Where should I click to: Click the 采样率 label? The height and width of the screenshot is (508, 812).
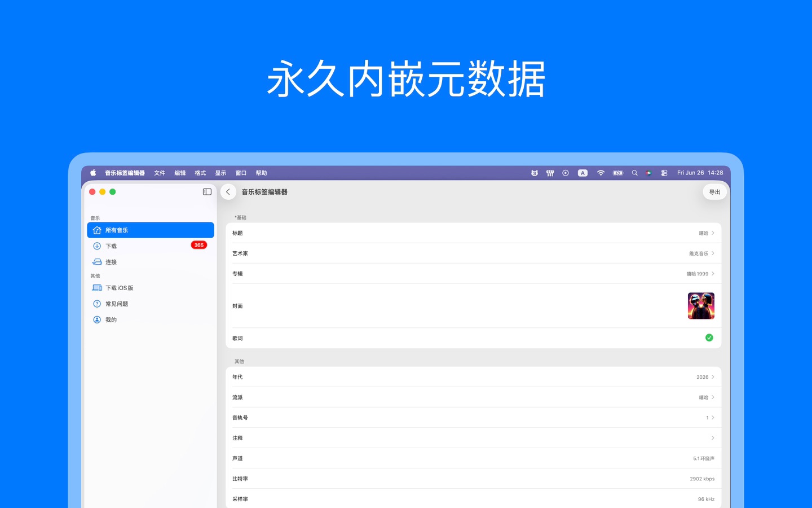(x=240, y=499)
